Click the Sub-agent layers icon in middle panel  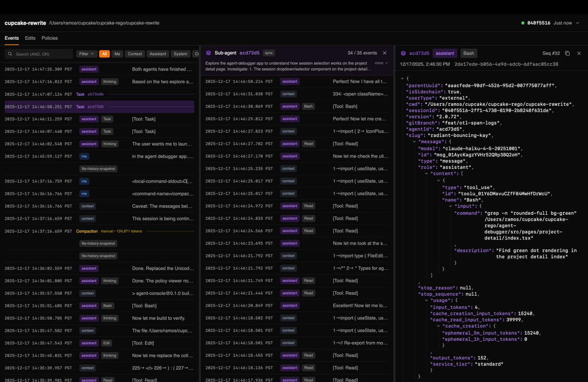pyautogui.click(x=208, y=53)
